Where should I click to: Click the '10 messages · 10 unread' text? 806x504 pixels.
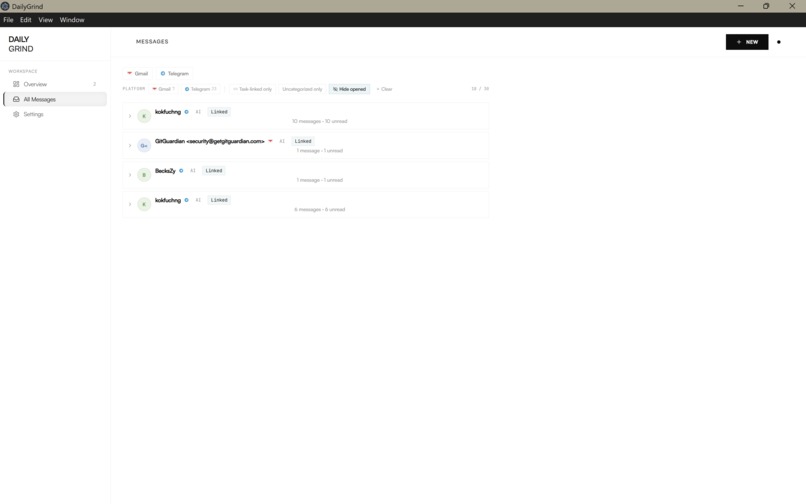point(320,121)
